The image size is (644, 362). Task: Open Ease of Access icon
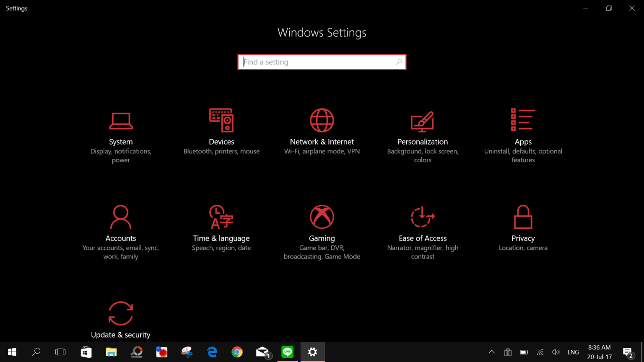[422, 217]
